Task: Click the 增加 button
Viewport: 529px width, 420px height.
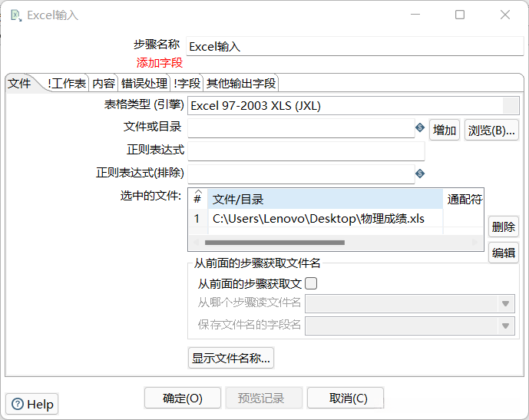Action: [445, 130]
